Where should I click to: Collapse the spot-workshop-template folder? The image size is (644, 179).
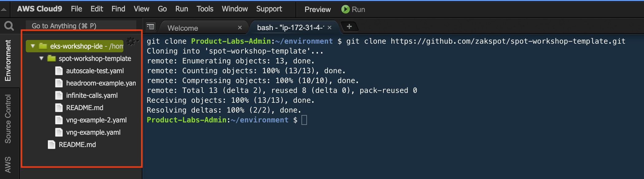pos(41,58)
